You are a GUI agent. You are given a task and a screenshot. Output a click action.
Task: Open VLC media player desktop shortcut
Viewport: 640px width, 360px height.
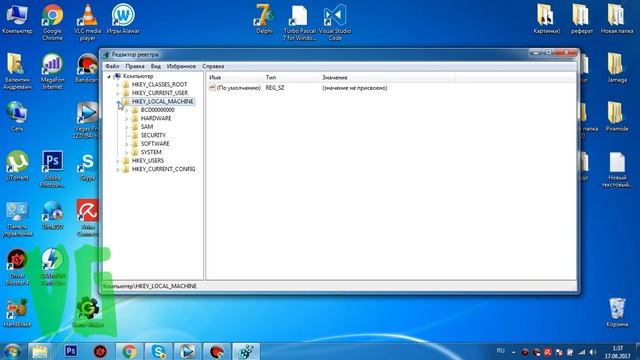pyautogui.click(x=87, y=22)
